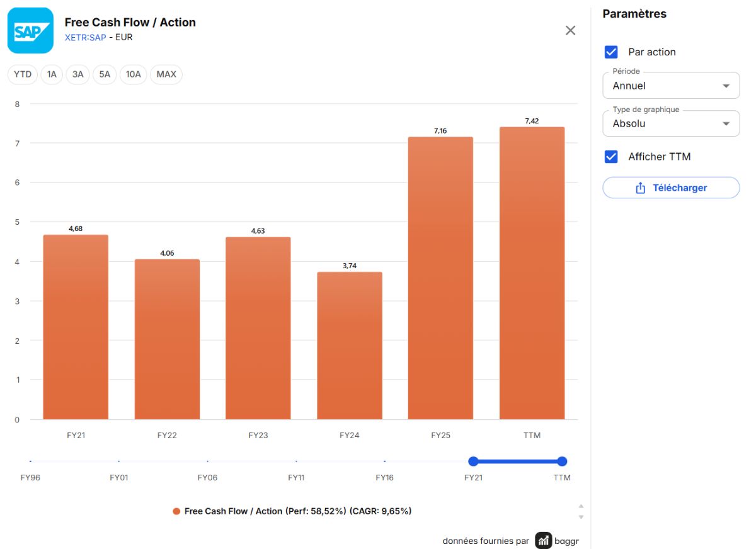Viewport: 756px width, 549px height.
Task: Click the FY06 label on the range timeline
Action: coord(207,478)
